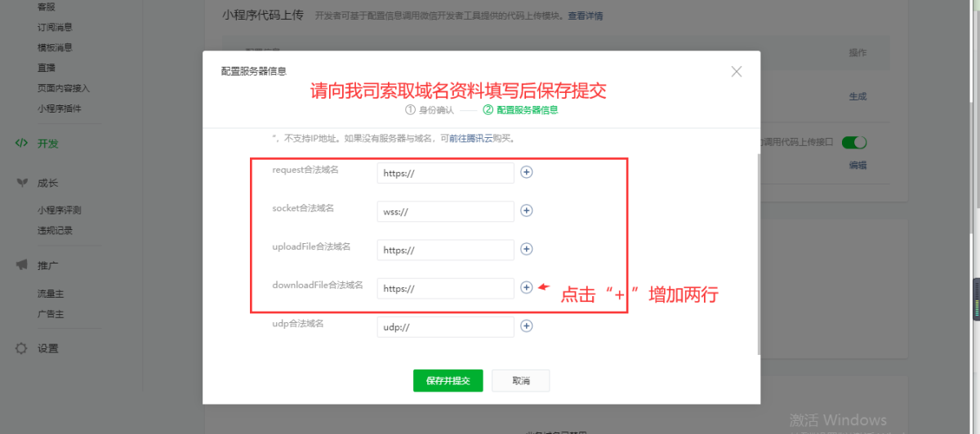Screen dimensions: 980x434
Task: Focus the socket合法域名 wss input field
Action: [445, 211]
